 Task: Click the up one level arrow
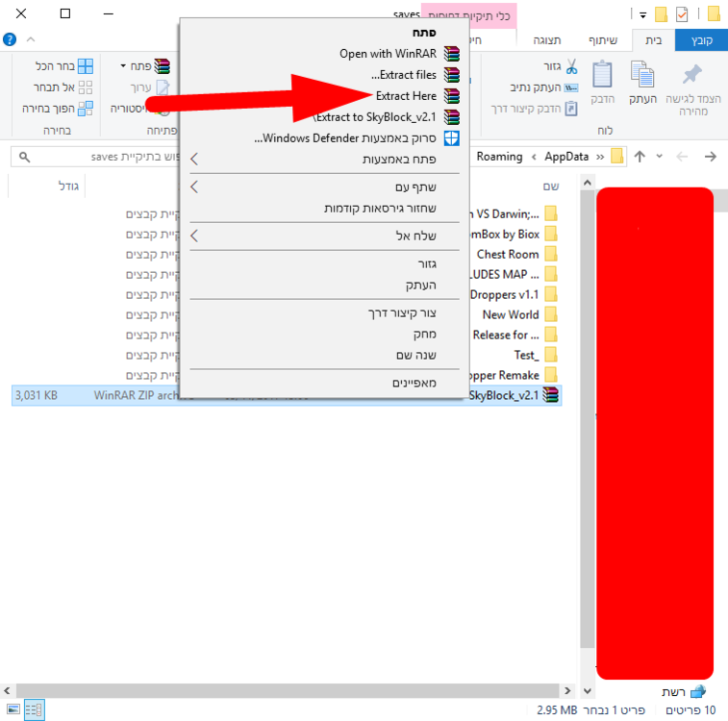point(640,157)
